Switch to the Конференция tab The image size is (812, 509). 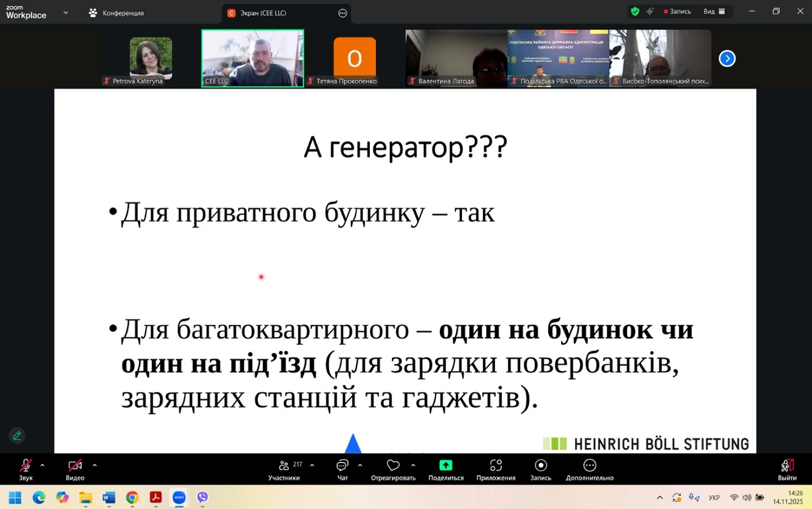coord(117,13)
